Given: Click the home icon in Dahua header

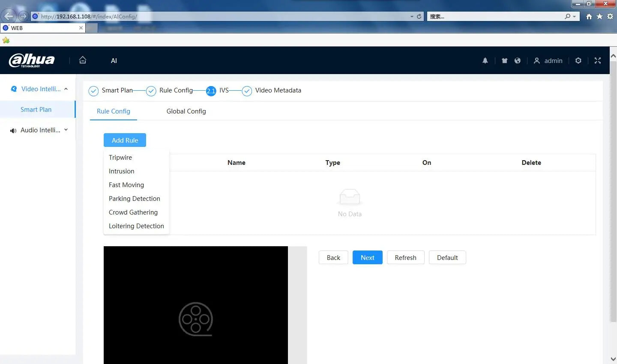Looking at the screenshot, I should [x=83, y=60].
